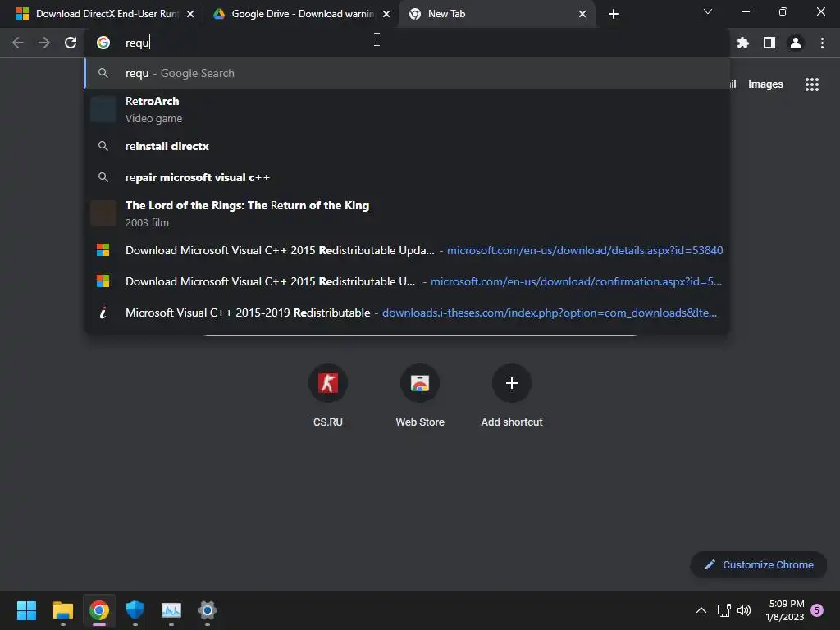Viewport: 840px width, 630px height.
Task: Close the Google Drive tab
Action: click(x=386, y=14)
